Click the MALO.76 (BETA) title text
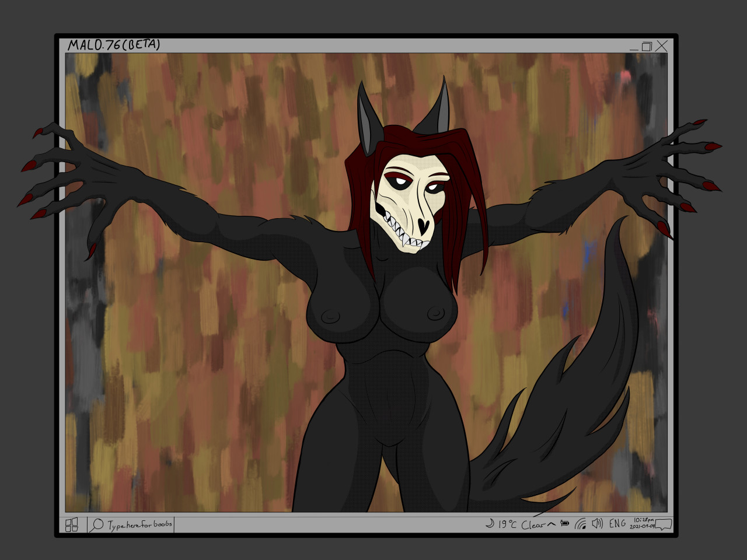The height and width of the screenshot is (560, 747). tap(114, 45)
